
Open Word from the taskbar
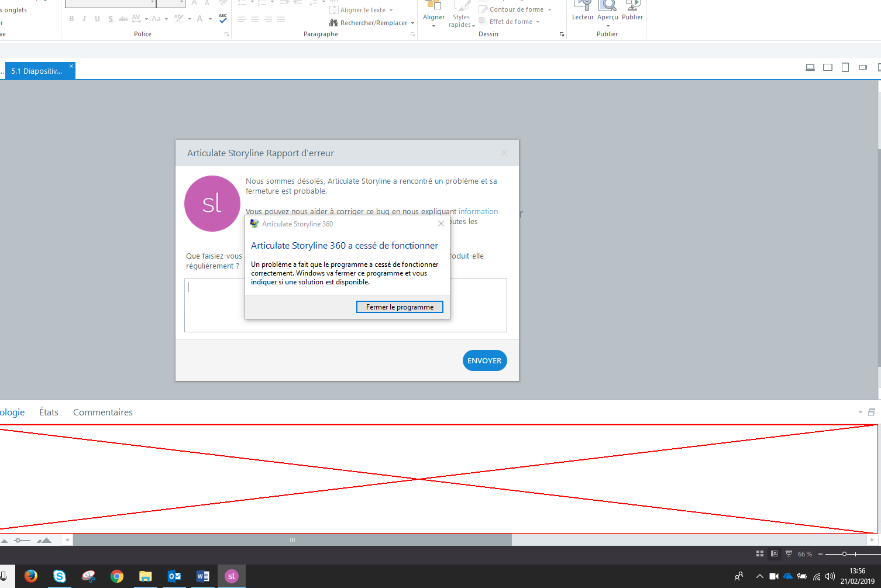[203, 576]
